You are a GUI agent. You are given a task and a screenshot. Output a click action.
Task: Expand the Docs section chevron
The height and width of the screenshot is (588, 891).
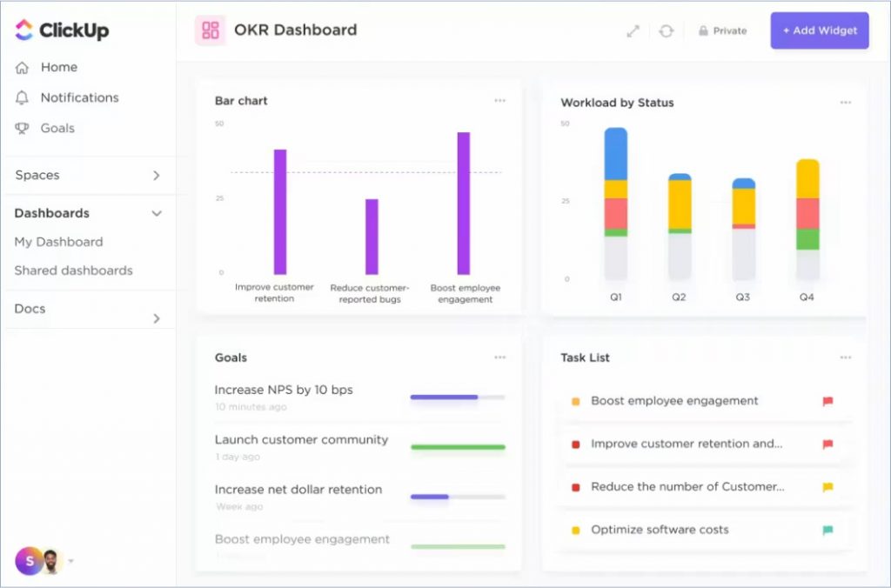coord(157,318)
